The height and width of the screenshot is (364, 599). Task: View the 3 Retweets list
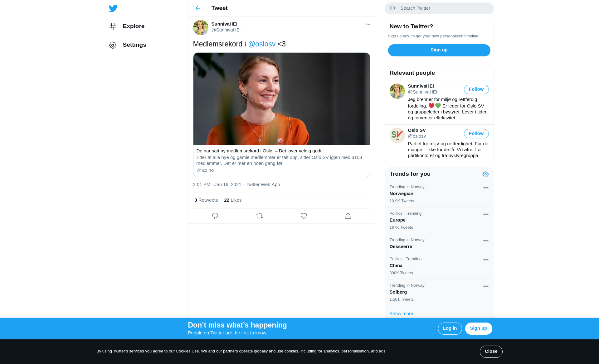pyautogui.click(x=206, y=200)
